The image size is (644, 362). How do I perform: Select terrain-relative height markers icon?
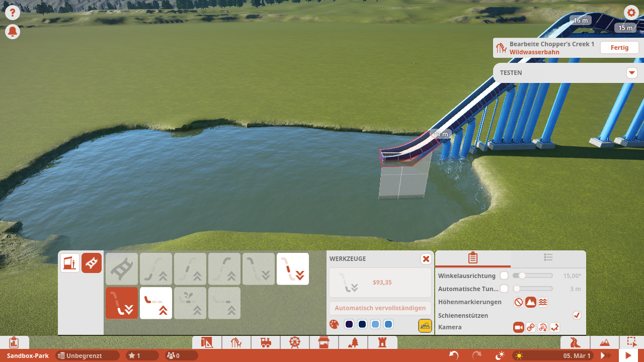tap(531, 302)
